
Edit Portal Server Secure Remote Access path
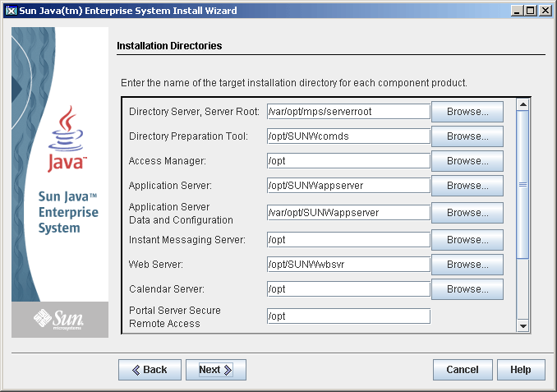[348, 316]
